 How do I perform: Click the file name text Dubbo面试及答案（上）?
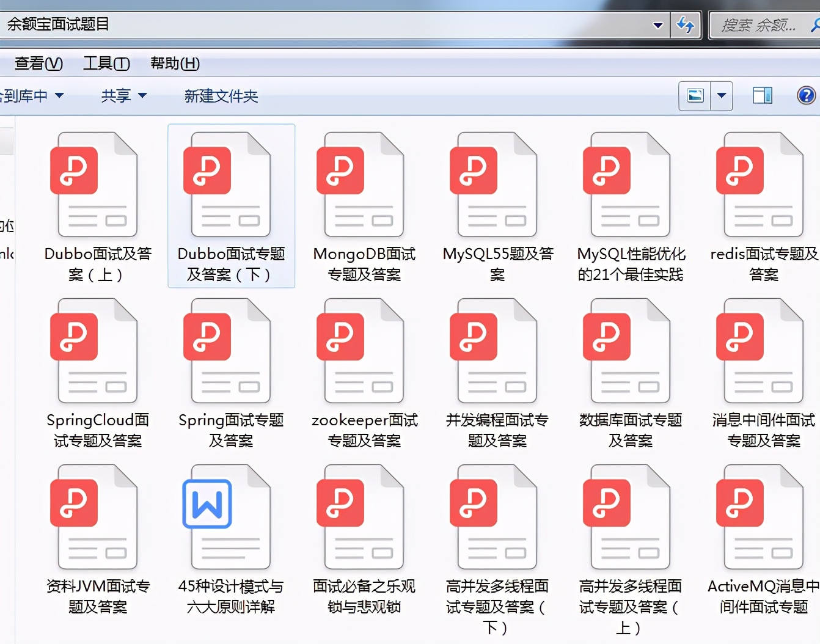coord(98,264)
